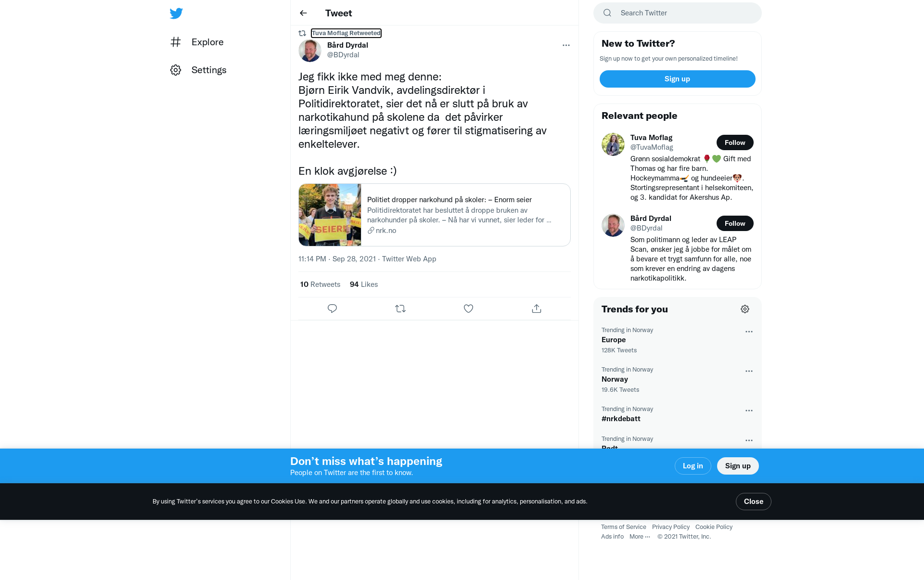
Task: Retweet using the retweet arrows icon
Action: (400, 309)
